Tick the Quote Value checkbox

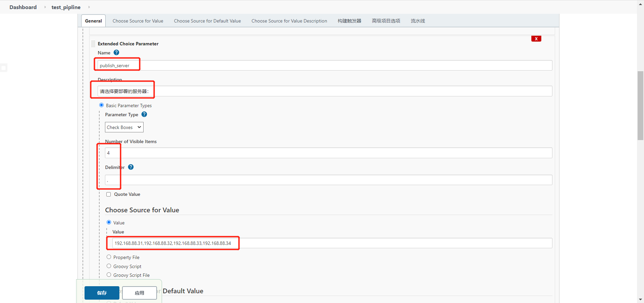pyautogui.click(x=108, y=194)
